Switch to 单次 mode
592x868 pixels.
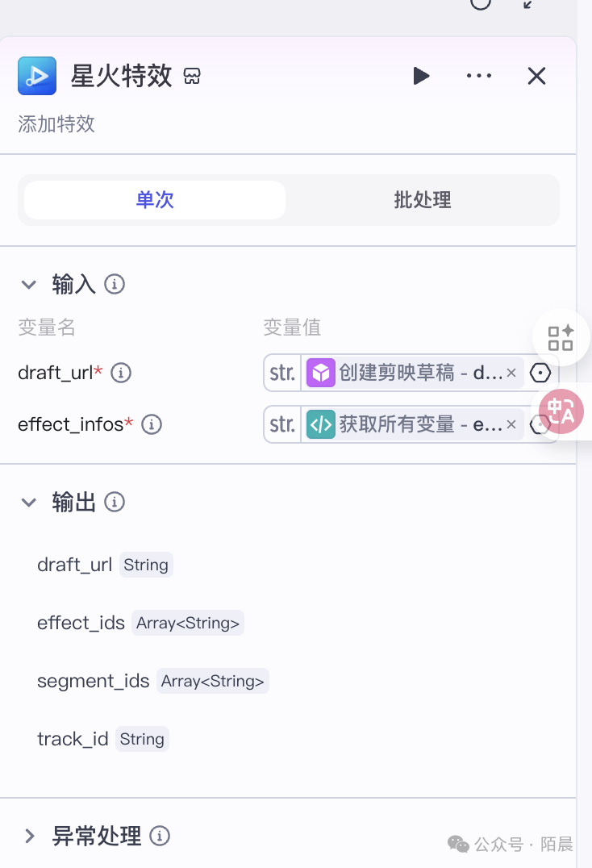155,200
